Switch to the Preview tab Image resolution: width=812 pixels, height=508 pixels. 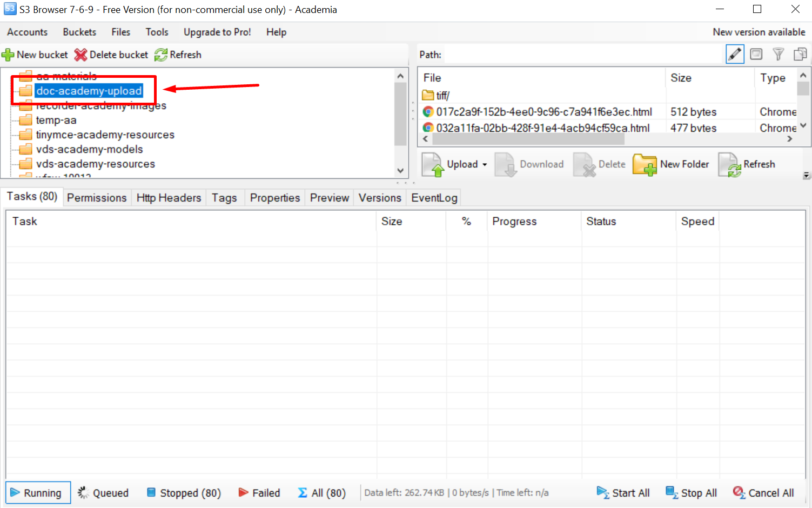(x=330, y=198)
